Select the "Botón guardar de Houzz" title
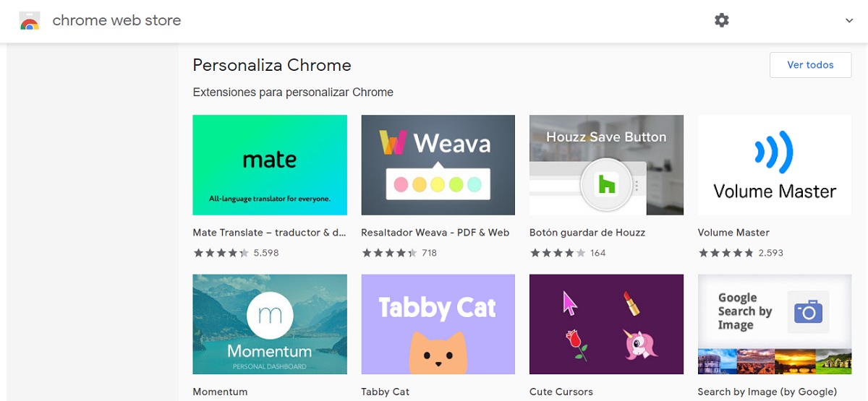Image resolution: width=868 pixels, height=401 pixels. click(587, 233)
